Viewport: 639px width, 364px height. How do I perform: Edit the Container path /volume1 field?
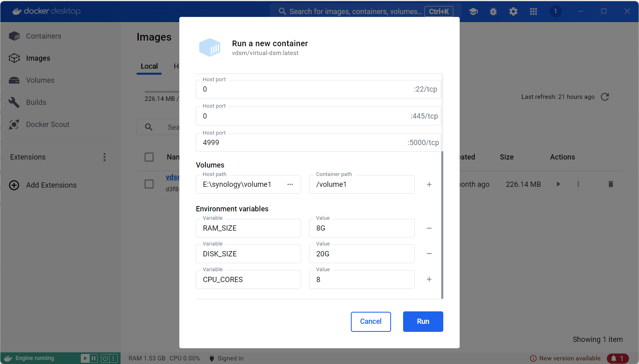pyautogui.click(x=362, y=184)
